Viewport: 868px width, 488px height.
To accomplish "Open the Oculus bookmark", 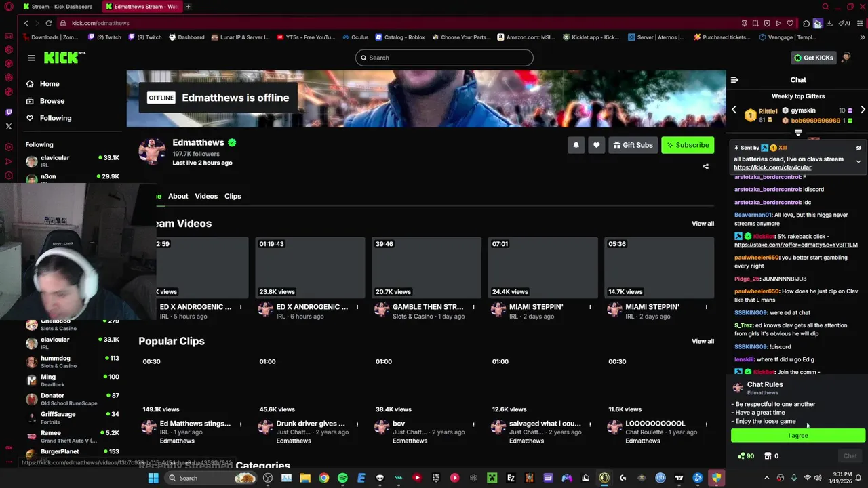I will (355, 37).
